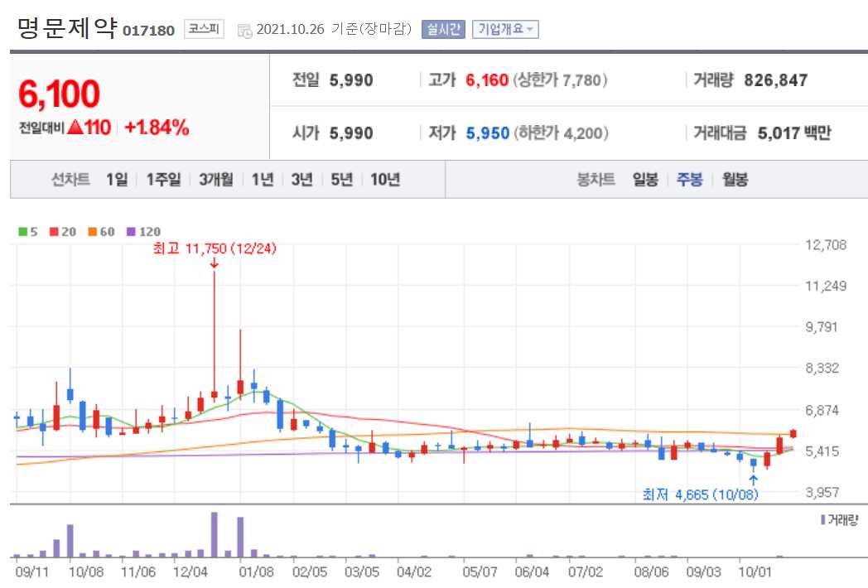Click the 명문제약 stock name heading

click(x=68, y=27)
